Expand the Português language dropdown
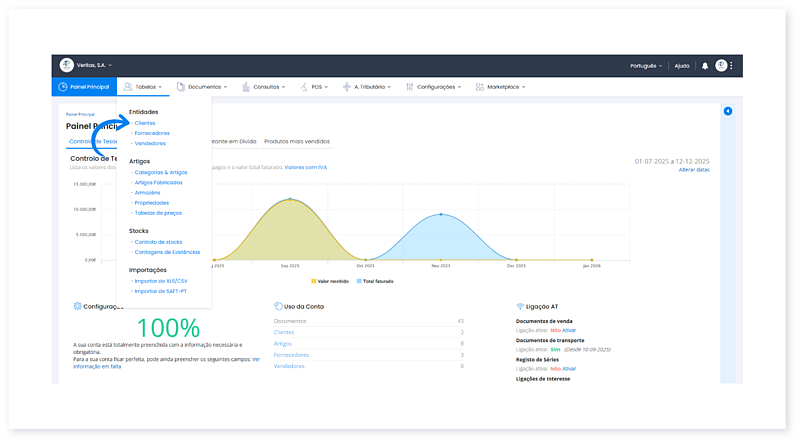This screenshot has height=443, width=800. (x=645, y=66)
